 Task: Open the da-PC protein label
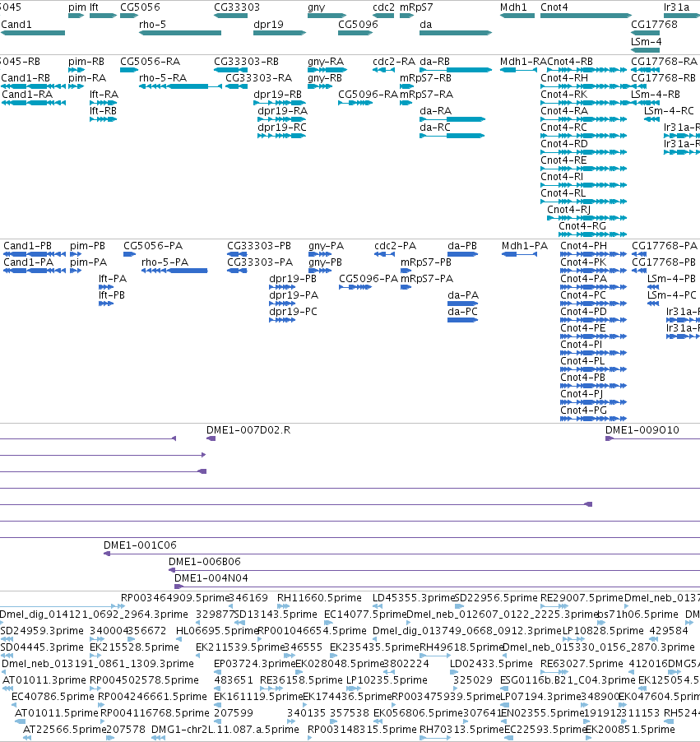[462, 312]
